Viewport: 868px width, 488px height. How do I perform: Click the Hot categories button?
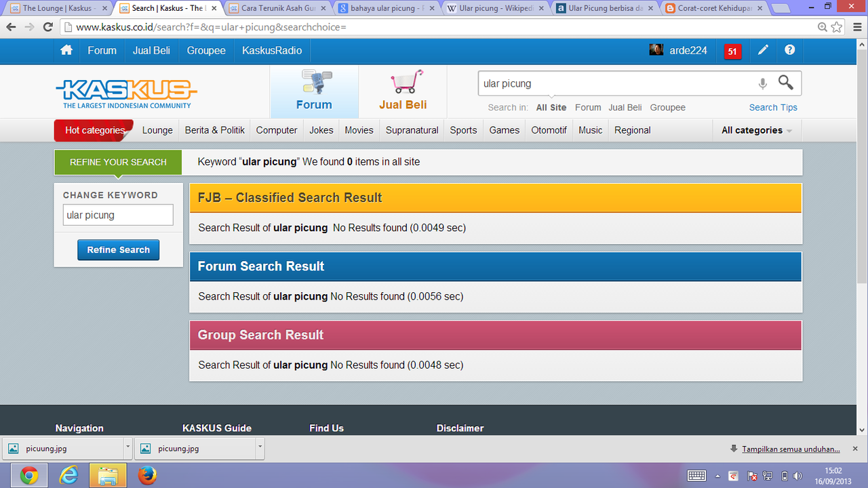click(x=94, y=130)
